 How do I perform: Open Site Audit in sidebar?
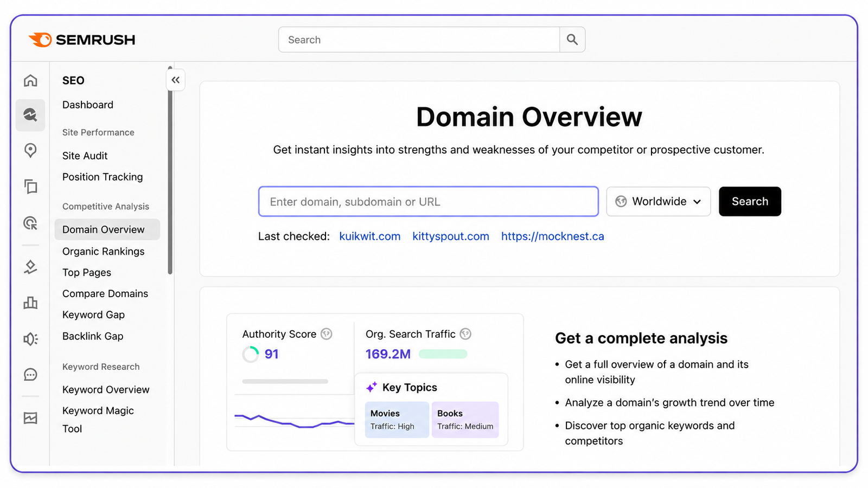coord(85,156)
